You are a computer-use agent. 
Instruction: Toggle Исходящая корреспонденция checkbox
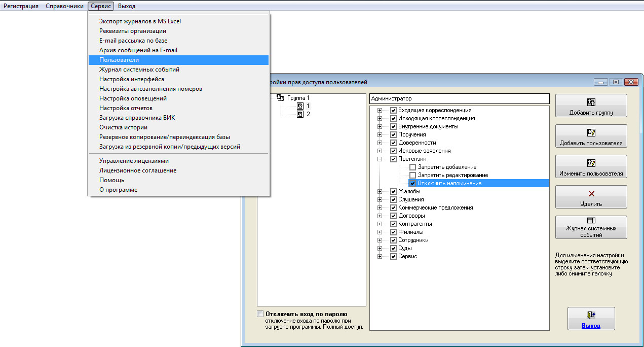[x=393, y=118]
